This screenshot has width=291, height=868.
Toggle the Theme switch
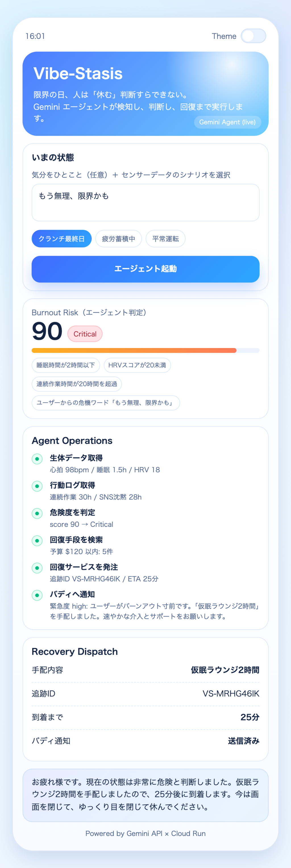[x=253, y=36]
